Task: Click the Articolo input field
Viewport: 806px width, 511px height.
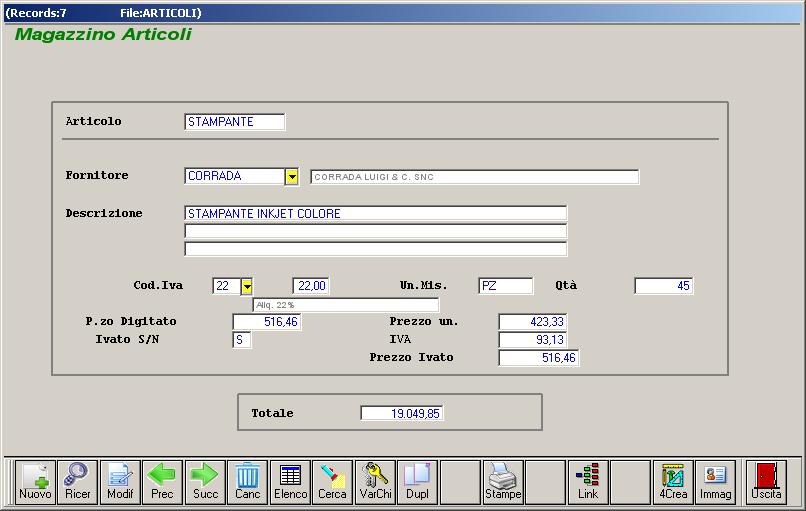Action: (x=235, y=122)
